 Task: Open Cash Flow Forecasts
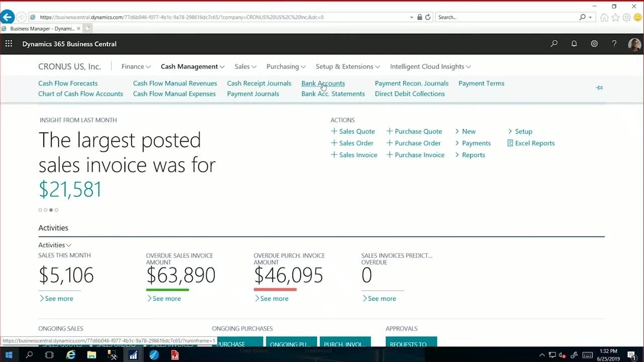click(x=68, y=83)
